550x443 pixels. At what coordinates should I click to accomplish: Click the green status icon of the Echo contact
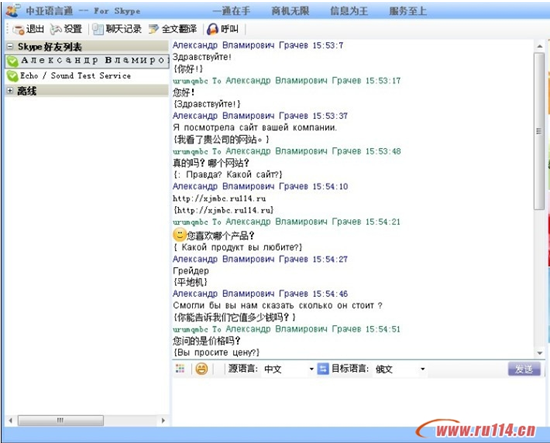(x=13, y=76)
